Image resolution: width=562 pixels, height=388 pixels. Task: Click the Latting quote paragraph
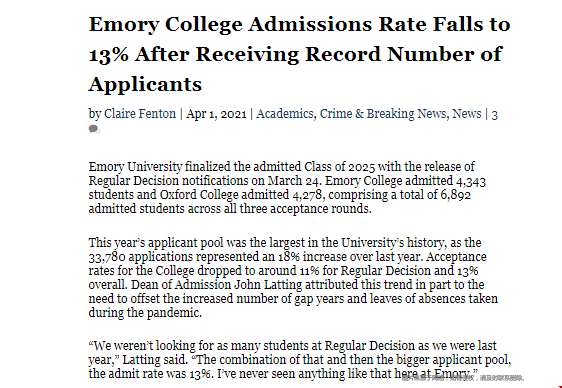[300, 360]
